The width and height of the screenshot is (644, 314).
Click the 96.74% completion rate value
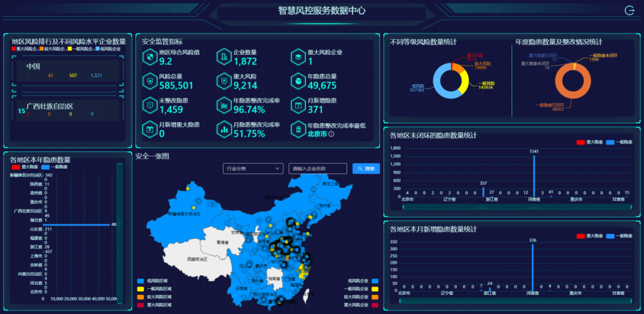click(249, 110)
